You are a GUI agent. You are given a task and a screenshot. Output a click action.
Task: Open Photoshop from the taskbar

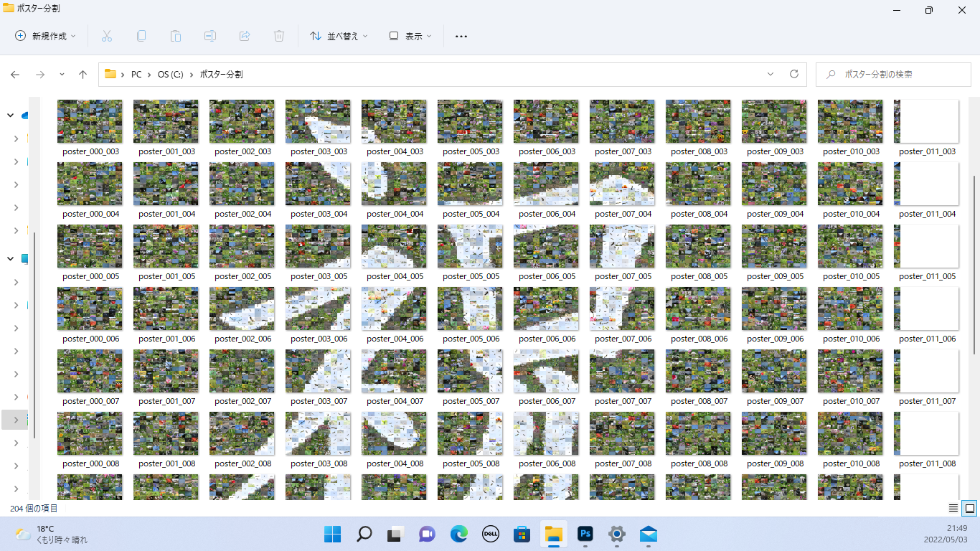tap(585, 534)
